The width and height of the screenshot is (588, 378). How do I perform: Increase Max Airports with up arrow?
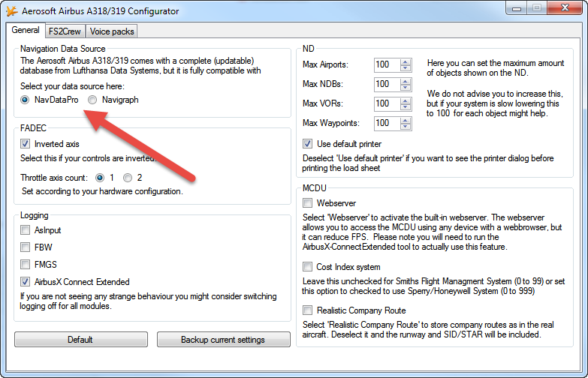(x=406, y=61)
